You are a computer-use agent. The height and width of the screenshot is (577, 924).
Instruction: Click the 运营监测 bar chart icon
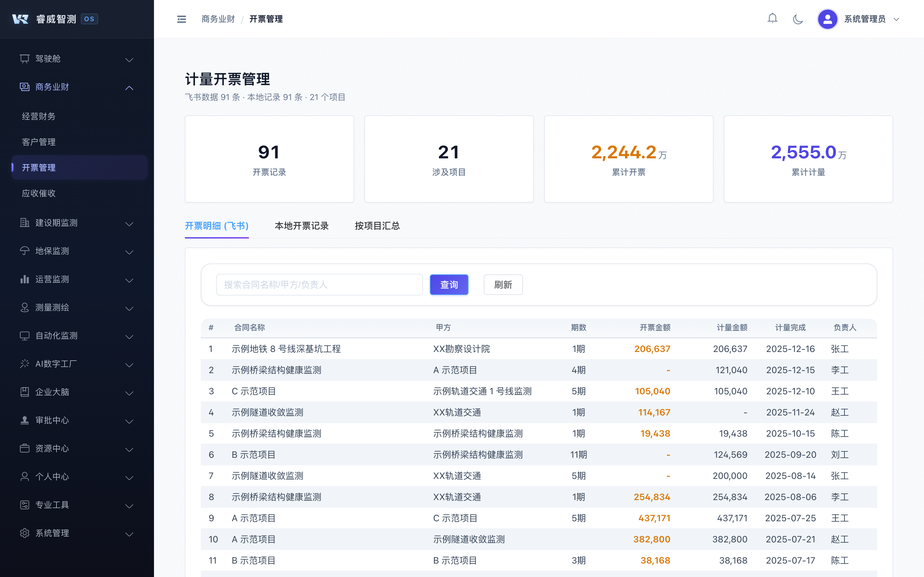24,279
